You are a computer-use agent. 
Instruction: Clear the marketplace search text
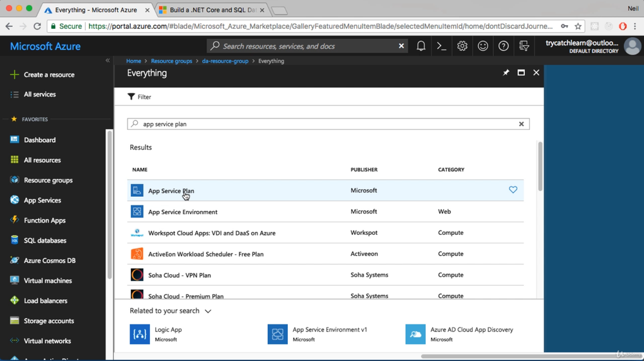pyautogui.click(x=521, y=124)
